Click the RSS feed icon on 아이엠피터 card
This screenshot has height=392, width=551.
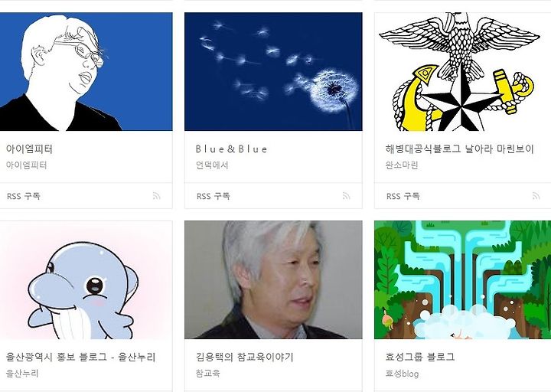coord(157,196)
